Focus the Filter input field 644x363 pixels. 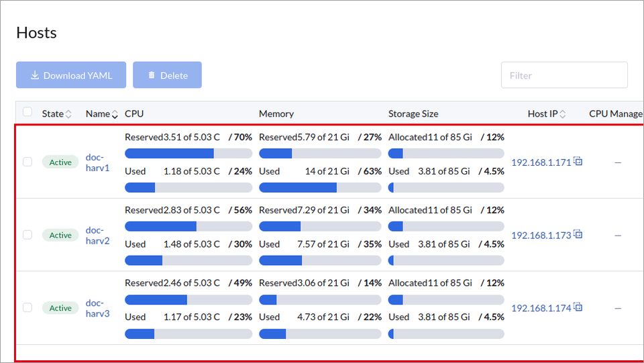point(564,75)
